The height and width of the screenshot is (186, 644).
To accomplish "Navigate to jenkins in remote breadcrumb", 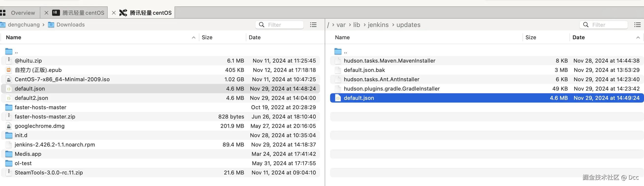I will pyautogui.click(x=378, y=25).
